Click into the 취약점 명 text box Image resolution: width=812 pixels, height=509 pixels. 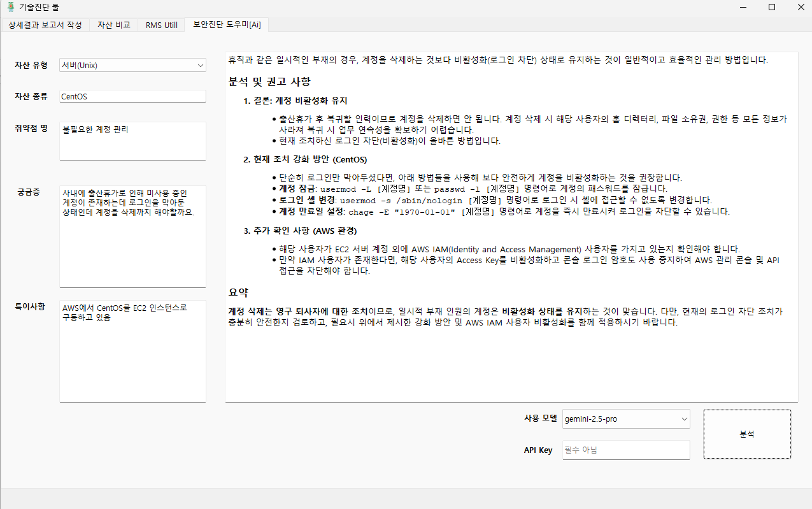(132, 141)
